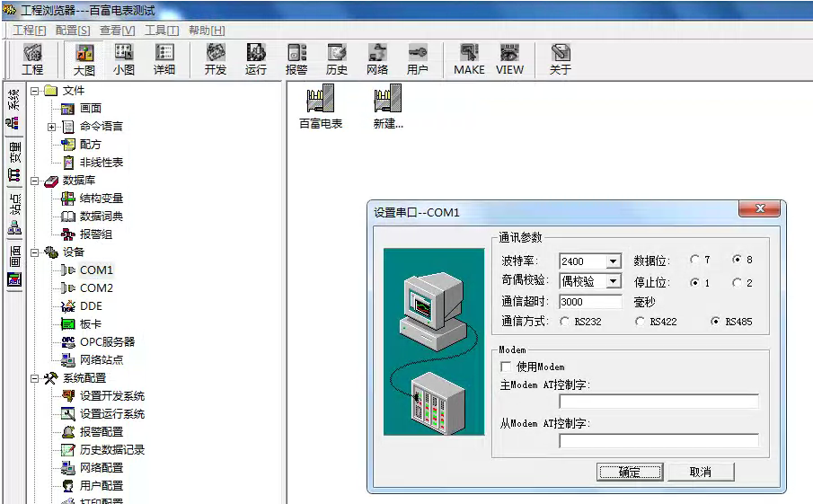Screen dimensions: 813x504
Task: Launch the 运行 runtime tool
Action: 256,59
